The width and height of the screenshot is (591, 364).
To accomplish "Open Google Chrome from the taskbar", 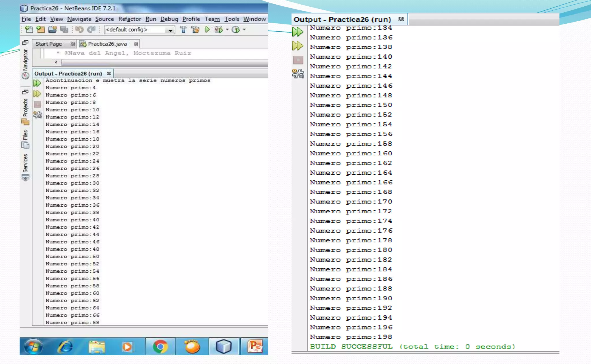I will 160,346.
